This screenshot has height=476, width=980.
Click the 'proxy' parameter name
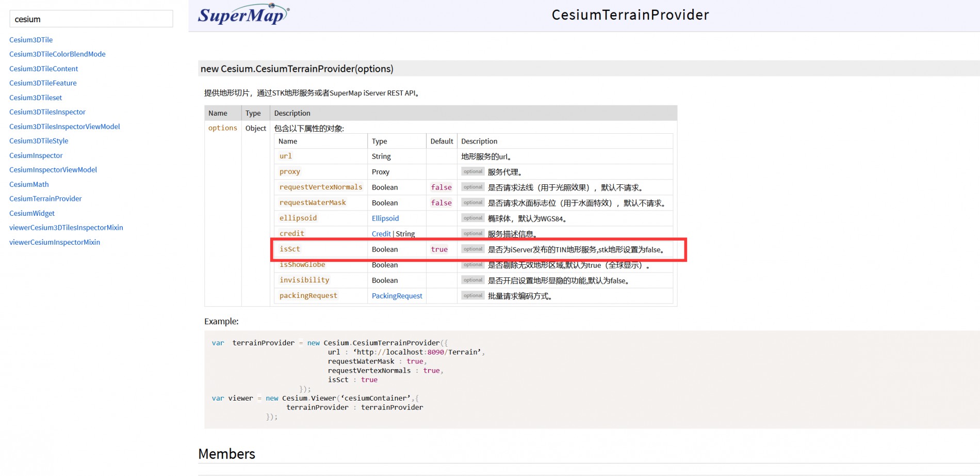click(x=290, y=171)
